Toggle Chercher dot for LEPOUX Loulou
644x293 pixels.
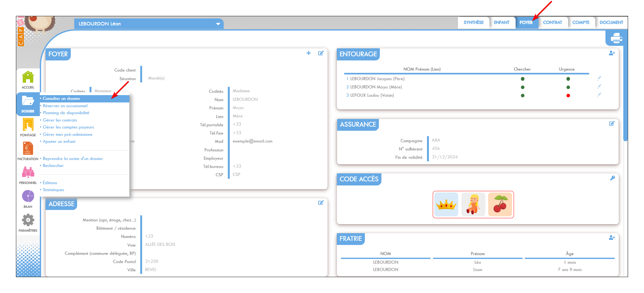pos(523,95)
